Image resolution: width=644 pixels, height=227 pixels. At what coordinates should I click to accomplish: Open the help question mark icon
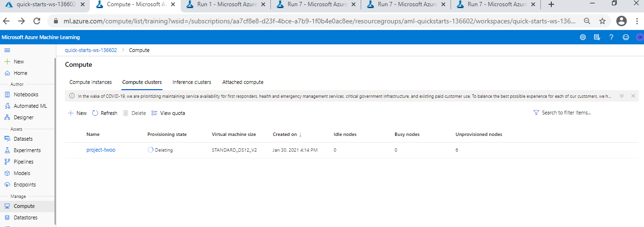tap(611, 37)
